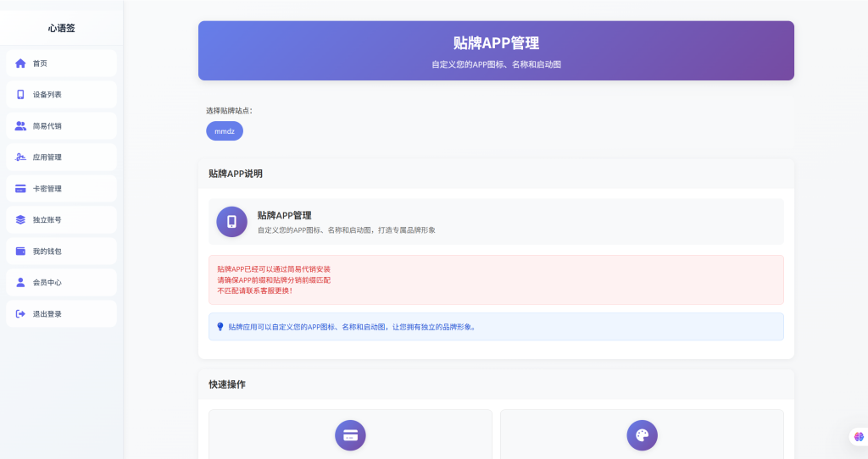
Task: Click the 心语签 site title
Action: [61, 28]
